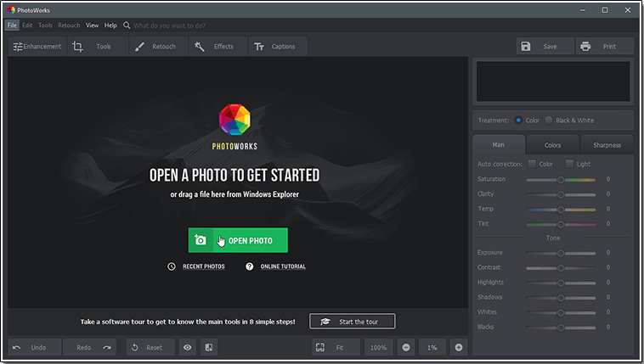The height and width of the screenshot is (364, 644).
Task: Enable Auto correction Light checkbox
Action: coord(569,164)
